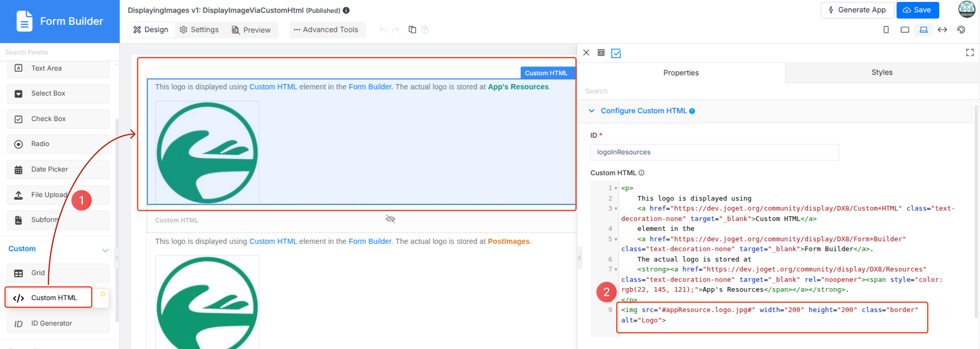The height and width of the screenshot is (349, 980).
Task: Select the Date Picker palette element
Action: pos(58,170)
